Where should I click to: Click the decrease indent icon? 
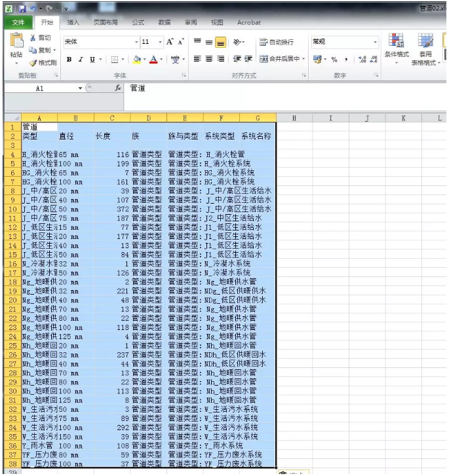[237, 59]
